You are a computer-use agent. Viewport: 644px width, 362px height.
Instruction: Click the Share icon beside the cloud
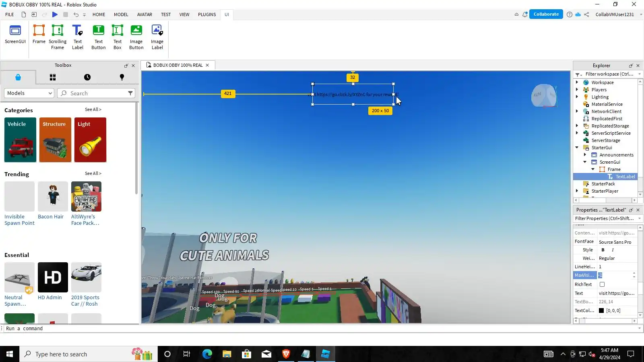click(586, 14)
